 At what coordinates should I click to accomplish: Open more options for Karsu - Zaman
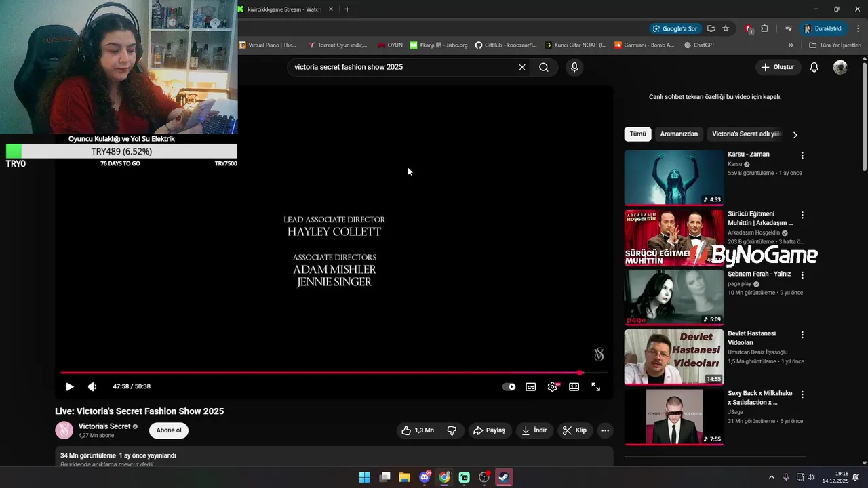802,155
